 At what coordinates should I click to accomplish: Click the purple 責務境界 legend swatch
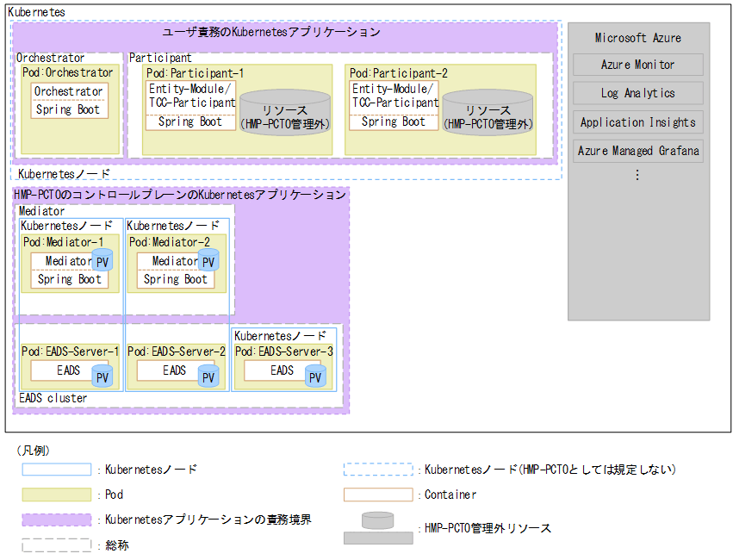(57, 520)
